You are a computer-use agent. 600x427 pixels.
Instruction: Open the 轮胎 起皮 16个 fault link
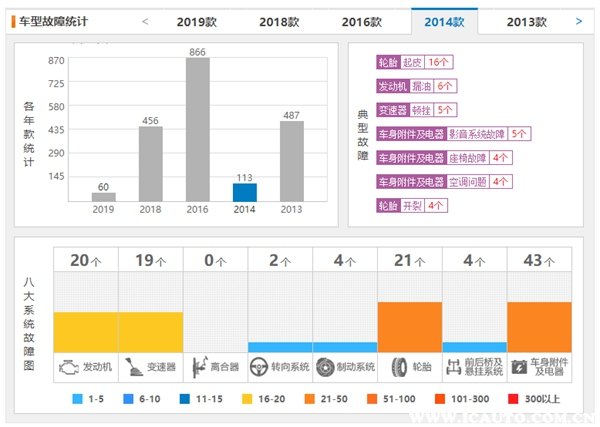click(415, 62)
